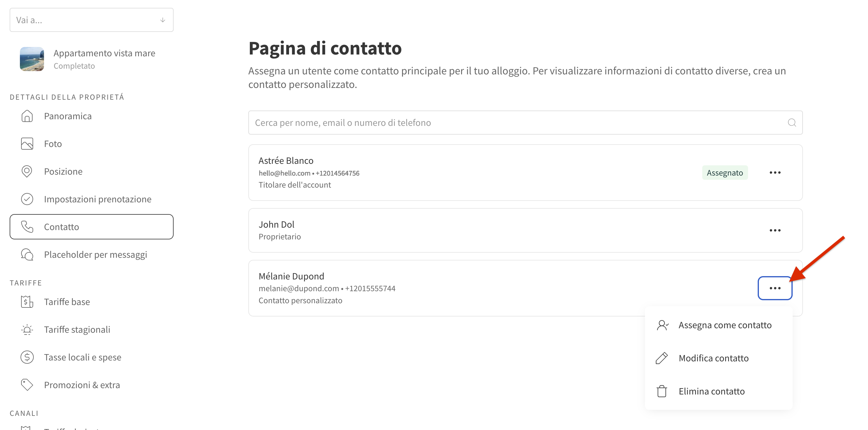Click the magnifier icon in search field

pos(792,123)
